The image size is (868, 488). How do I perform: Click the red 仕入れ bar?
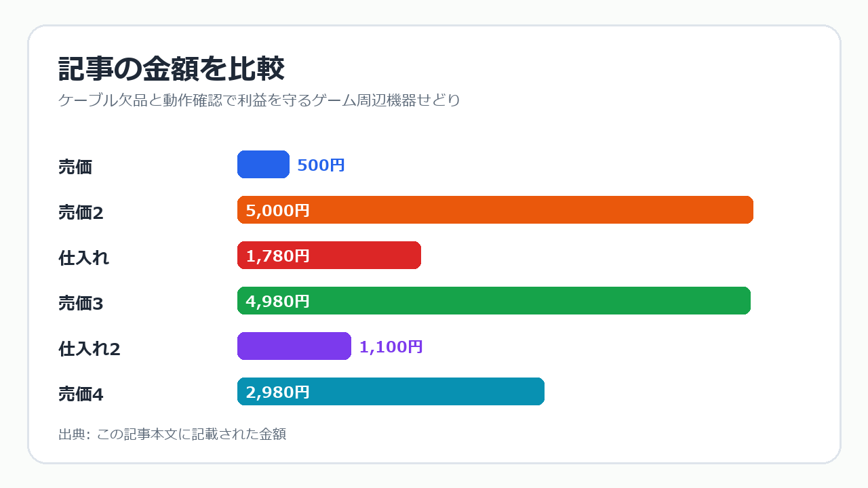pyautogui.click(x=329, y=255)
